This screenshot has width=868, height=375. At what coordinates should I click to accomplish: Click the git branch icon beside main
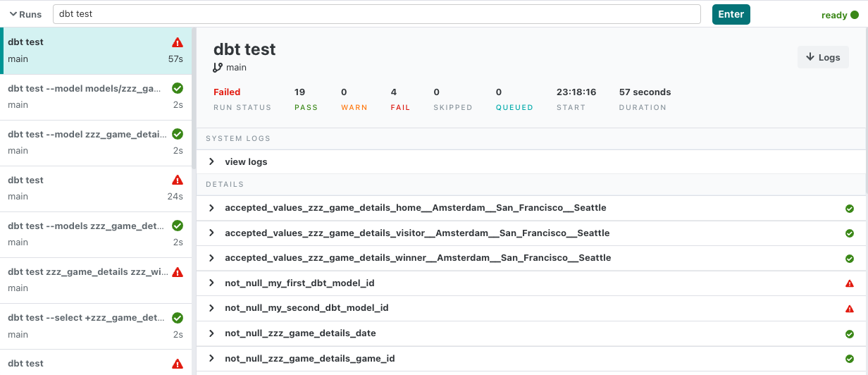[x=218, y=68]
